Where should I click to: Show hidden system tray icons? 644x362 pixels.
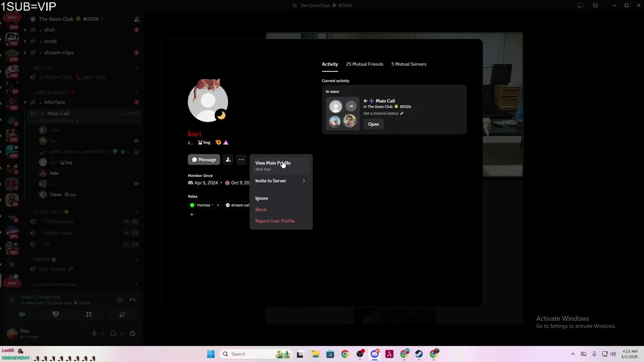click(573, 354)
